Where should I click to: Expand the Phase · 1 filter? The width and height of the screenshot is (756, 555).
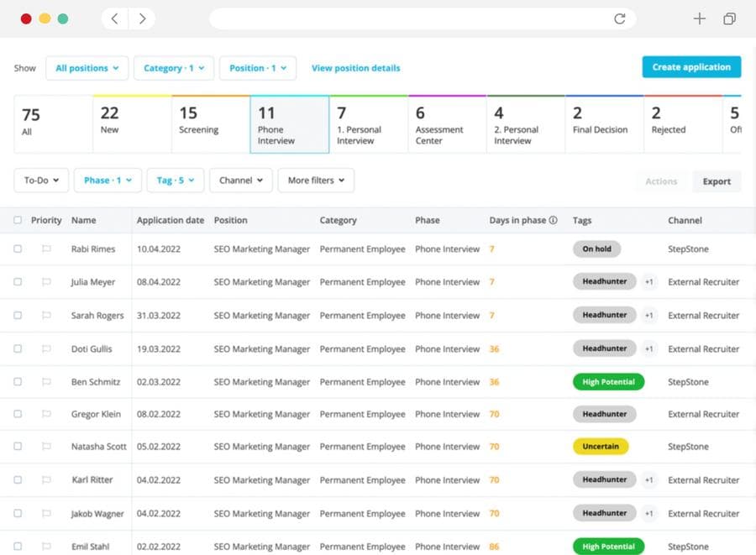(x=108, y=181)
